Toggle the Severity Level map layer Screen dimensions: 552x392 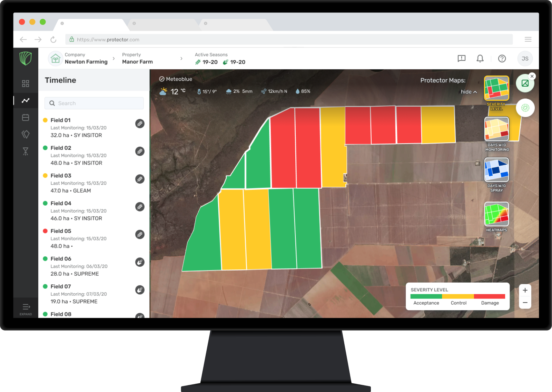click(x=496, y=88)
